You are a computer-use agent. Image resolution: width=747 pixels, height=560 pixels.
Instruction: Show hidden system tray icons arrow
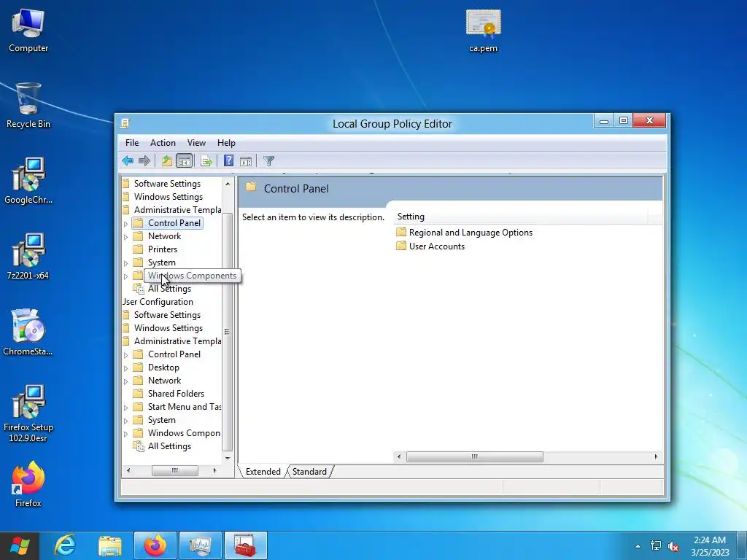click(x=638, y=546)
